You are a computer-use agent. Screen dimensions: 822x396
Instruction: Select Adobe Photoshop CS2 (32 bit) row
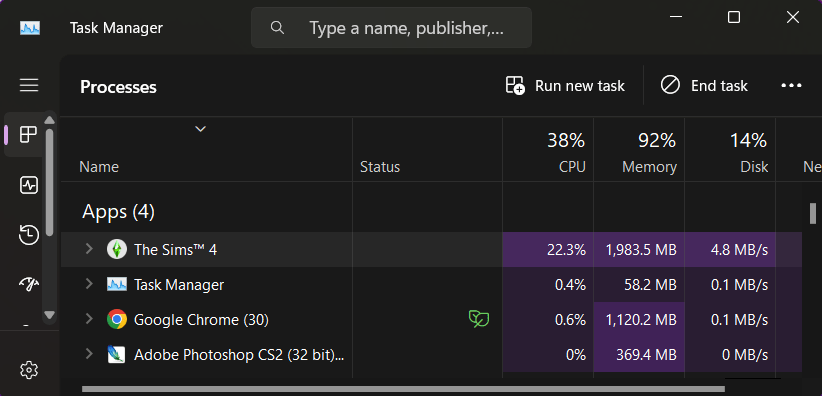pyautogui.click(x=431, y=355)
